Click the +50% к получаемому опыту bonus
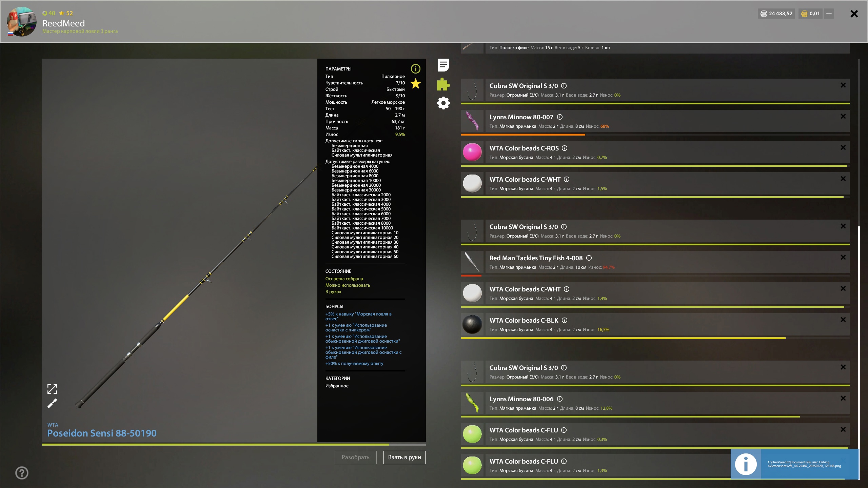 point(354,364)
